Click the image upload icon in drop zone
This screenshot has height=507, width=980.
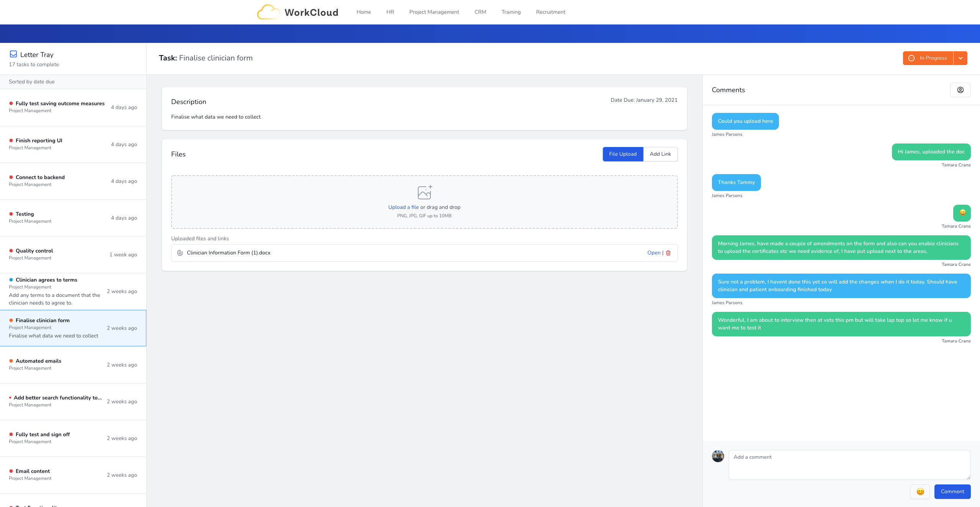pos(424,193)
